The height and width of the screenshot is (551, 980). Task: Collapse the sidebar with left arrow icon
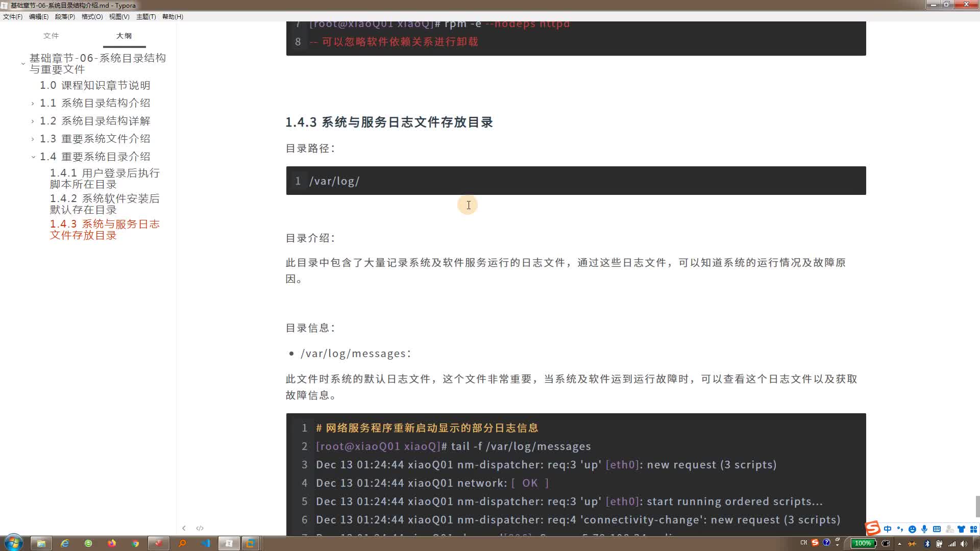[x=184, y=528]
